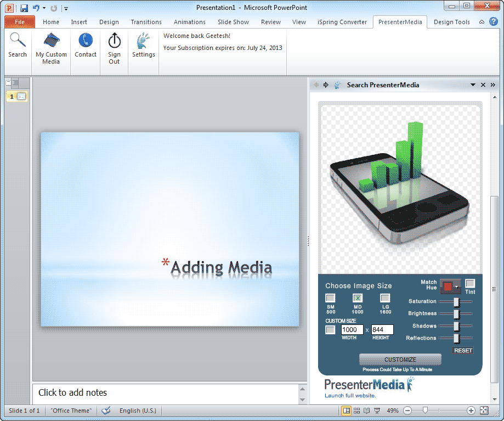Open task pane options dropdown arrow
Screen dimensions: 504x421
pos(473,85)
